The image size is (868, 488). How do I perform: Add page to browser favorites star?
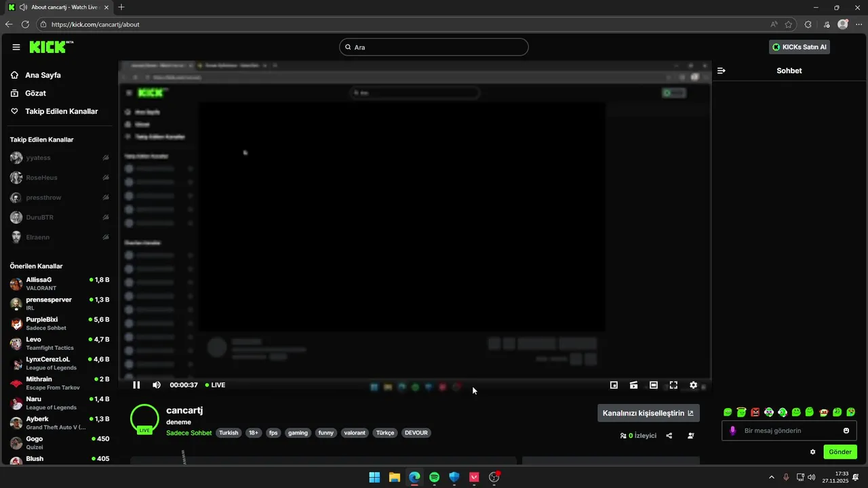[x=789, y=24]
